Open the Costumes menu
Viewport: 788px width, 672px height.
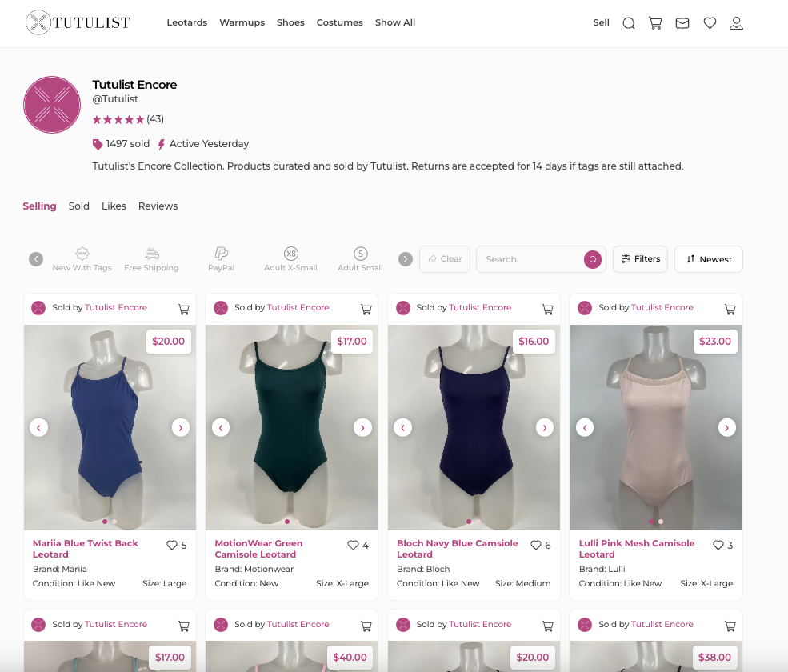point(340,22)
